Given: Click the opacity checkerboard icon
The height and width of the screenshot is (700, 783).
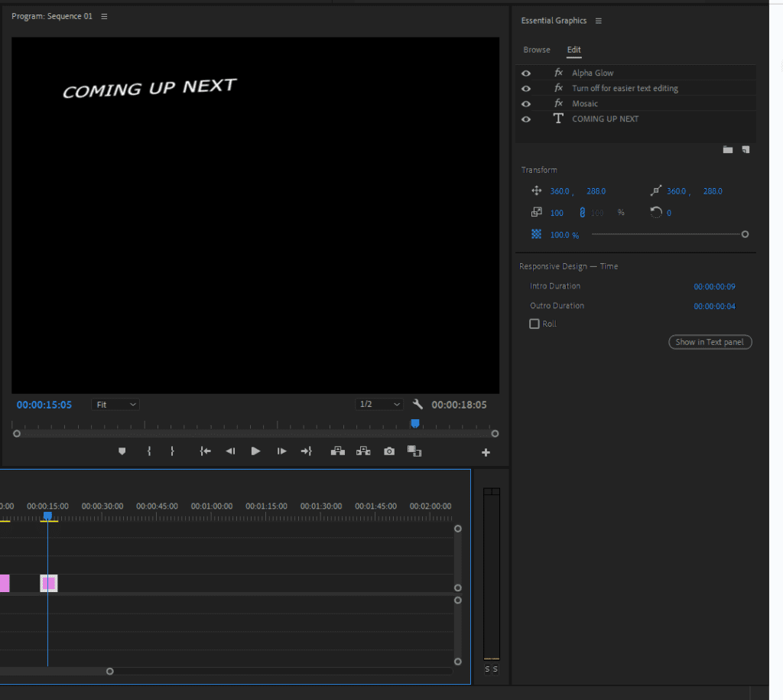Looking at the screenshot, I should pos(536,234).
